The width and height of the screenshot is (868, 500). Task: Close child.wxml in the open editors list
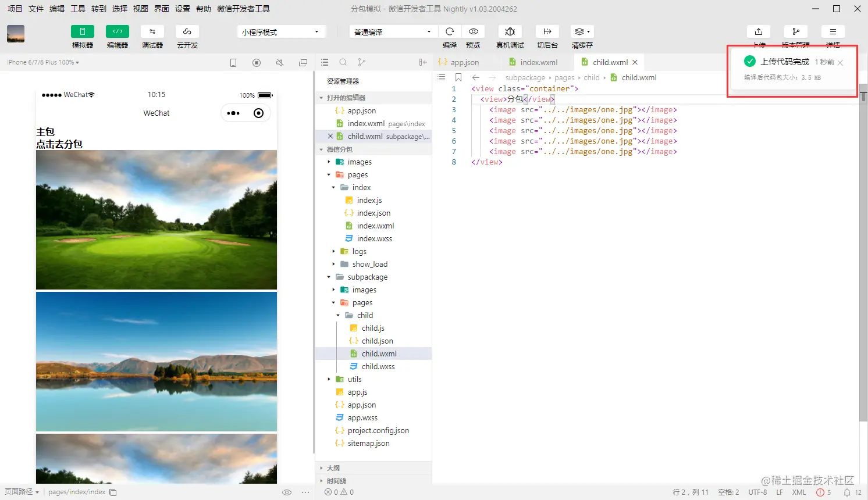click(x=330, y=137)
